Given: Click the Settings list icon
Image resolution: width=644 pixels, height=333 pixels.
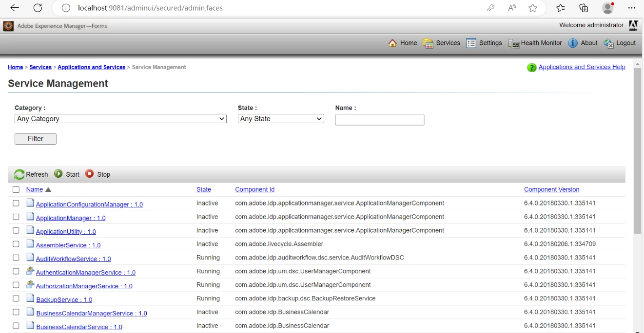Looking at the screenshot, I should [471, 43].
